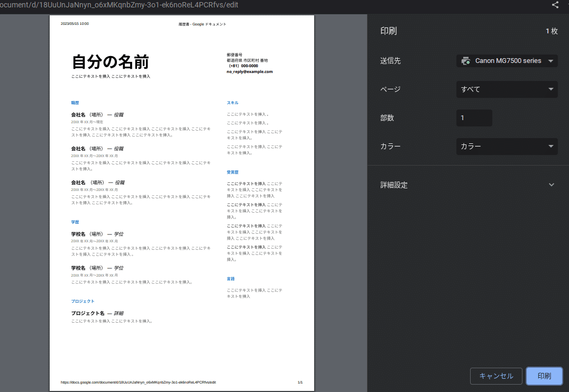This screenshot has height=392, width=569.
Task: Click the スキル section heading in preview
Action: point(233,103)
